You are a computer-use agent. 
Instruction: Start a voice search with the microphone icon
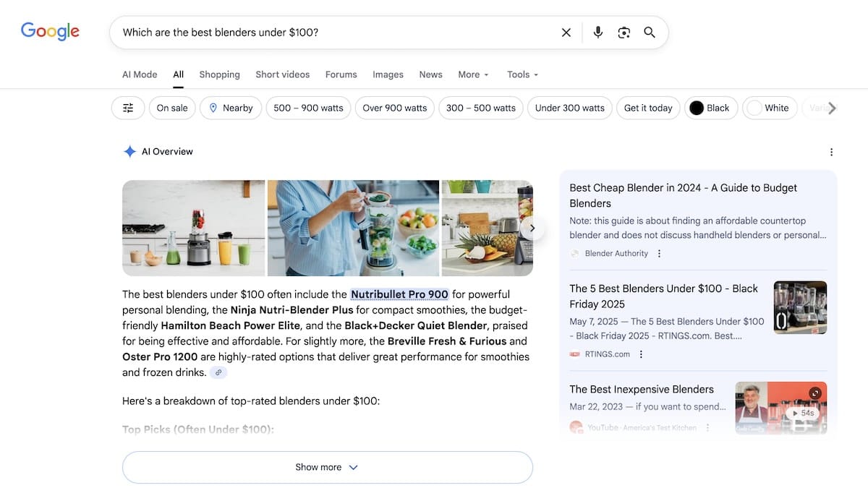(597, 32)
